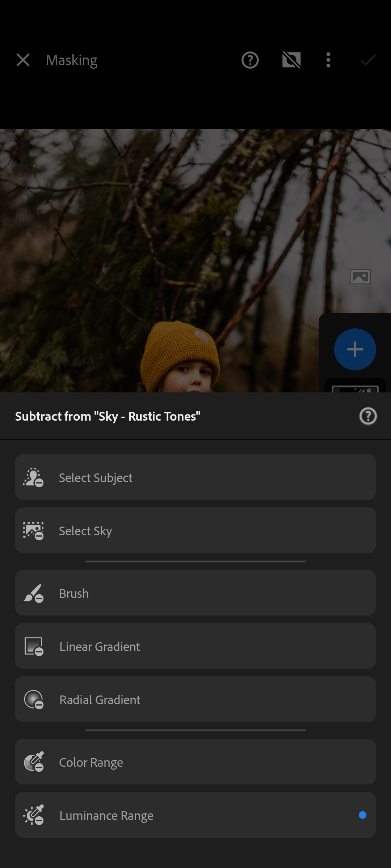The height and width of the screenshot is (868, 391).
Task: Click the Select Subject subtract icon
Action: (x=33, y=477)
